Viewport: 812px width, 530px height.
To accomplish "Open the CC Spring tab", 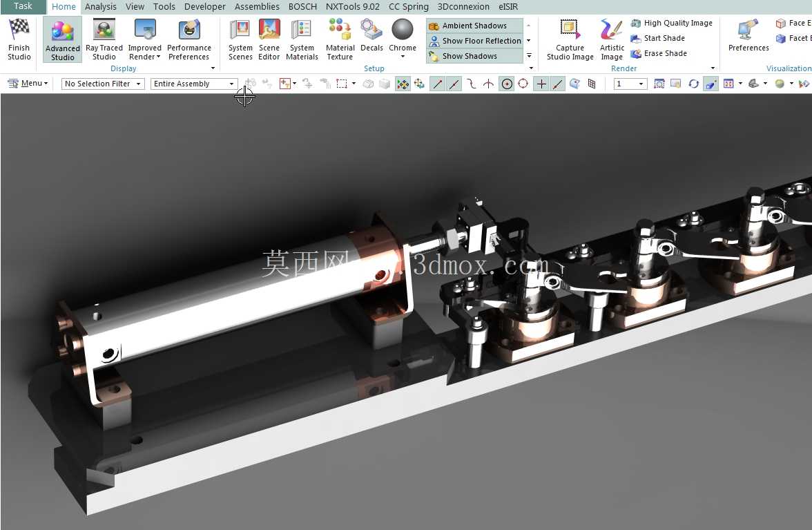I will point(409,7).
